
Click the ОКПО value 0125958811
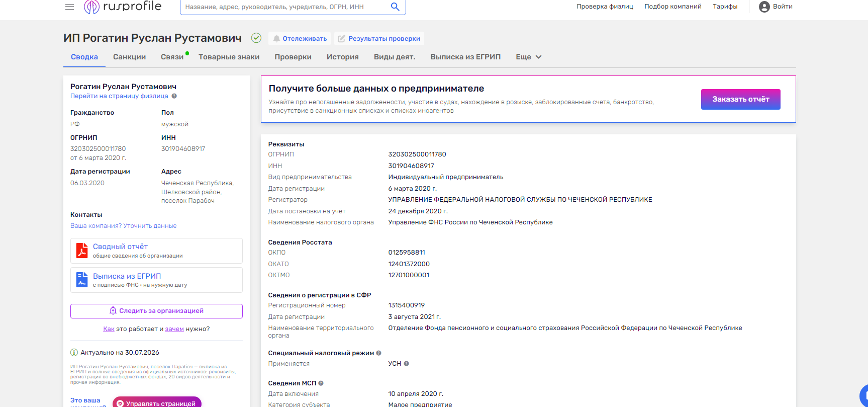407,253
